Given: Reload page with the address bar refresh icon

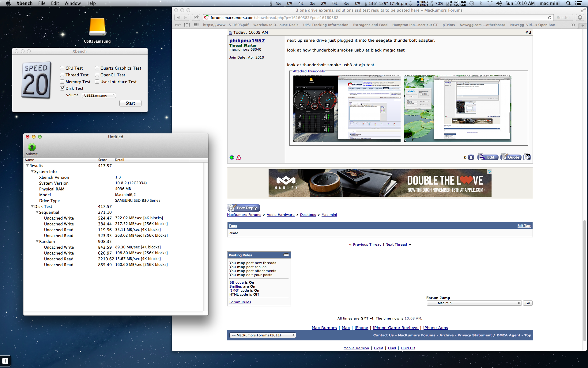Looking at the screenshot, I should [x=549, y=17].
